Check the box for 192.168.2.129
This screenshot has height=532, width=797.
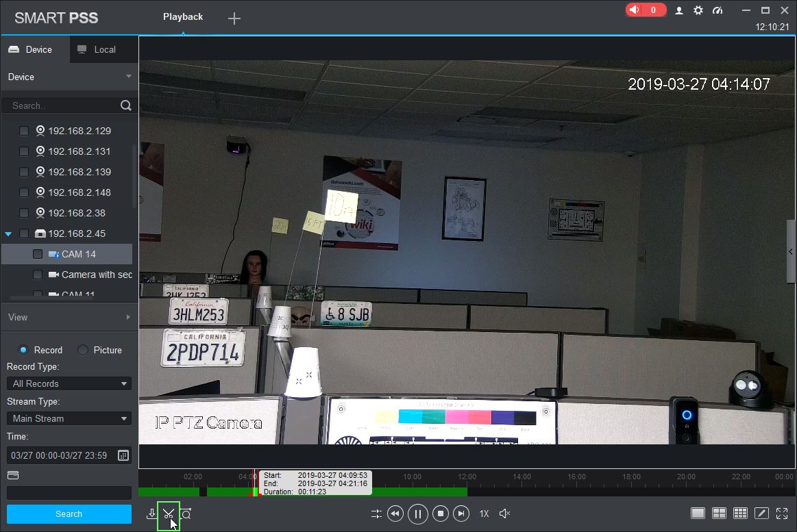click(x=24, y=131)
